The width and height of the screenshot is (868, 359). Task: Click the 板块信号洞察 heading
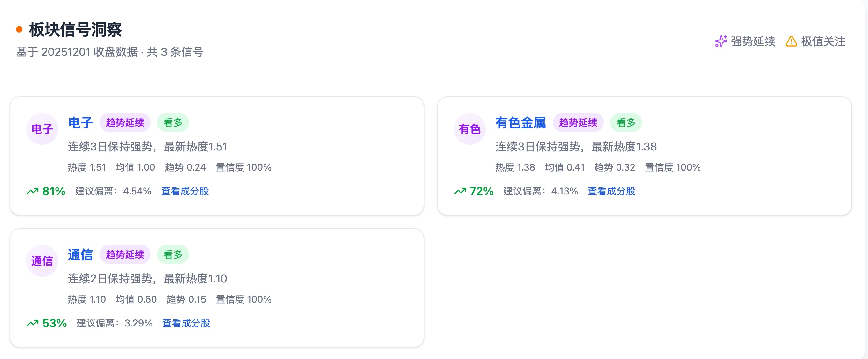tap(76, 30)
